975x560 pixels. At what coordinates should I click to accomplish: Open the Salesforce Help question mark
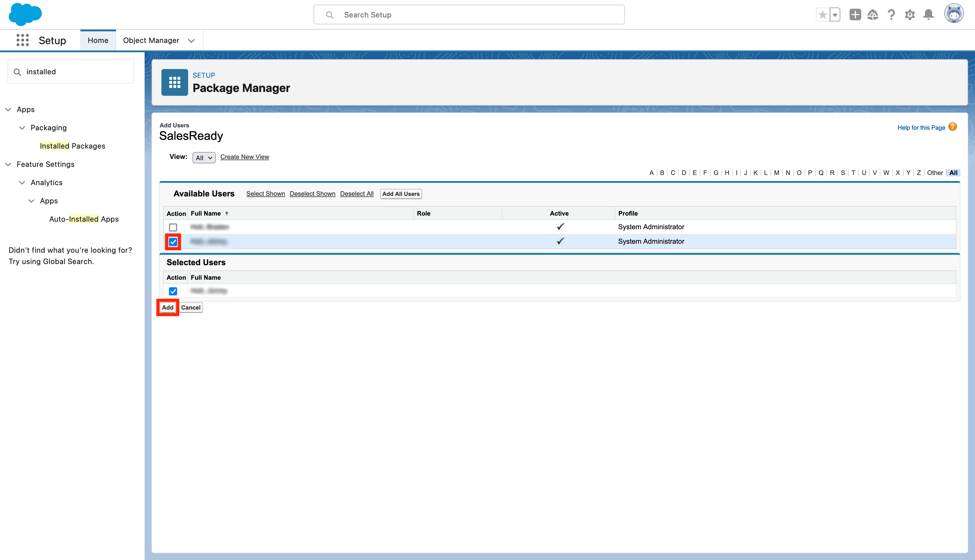click(x=891, y=15)
